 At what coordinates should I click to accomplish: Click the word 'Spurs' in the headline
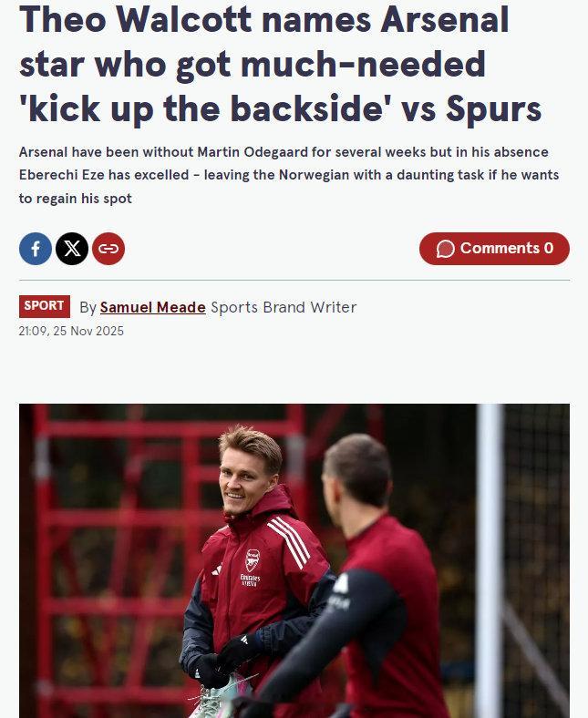(x=494, y=109)
